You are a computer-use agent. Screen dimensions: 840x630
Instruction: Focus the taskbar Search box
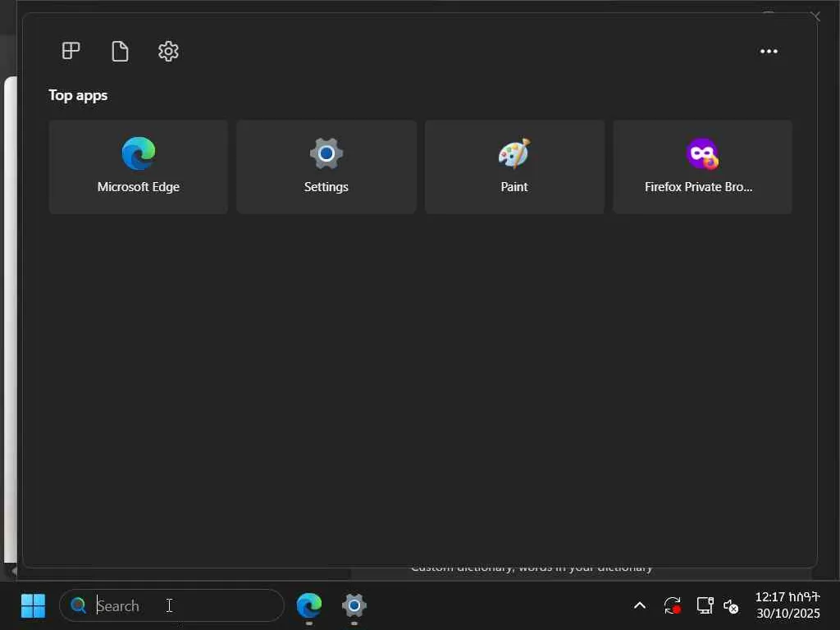click(171, 606)
